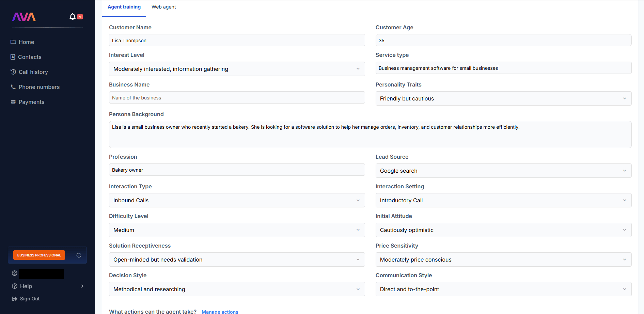The width and height of the screenshot is (644, 314).
Task: Open the Interest Level dropdown
Action: coord(237,69)
